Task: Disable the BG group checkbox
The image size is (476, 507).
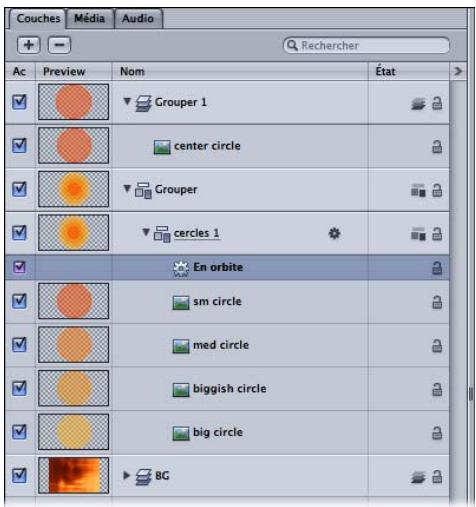Action: point(19,475)
